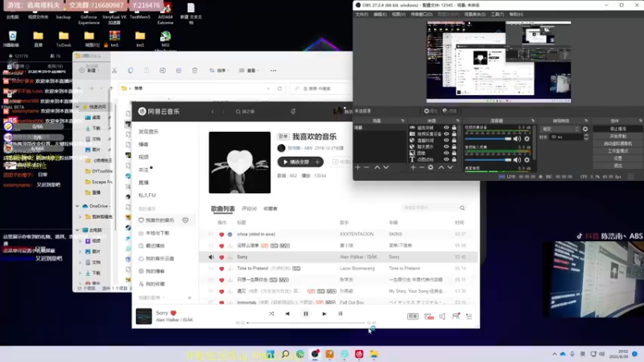Toggle visibility of first OBS source
The height and width of the screenshot is (362, 644).
click(446, 128)
